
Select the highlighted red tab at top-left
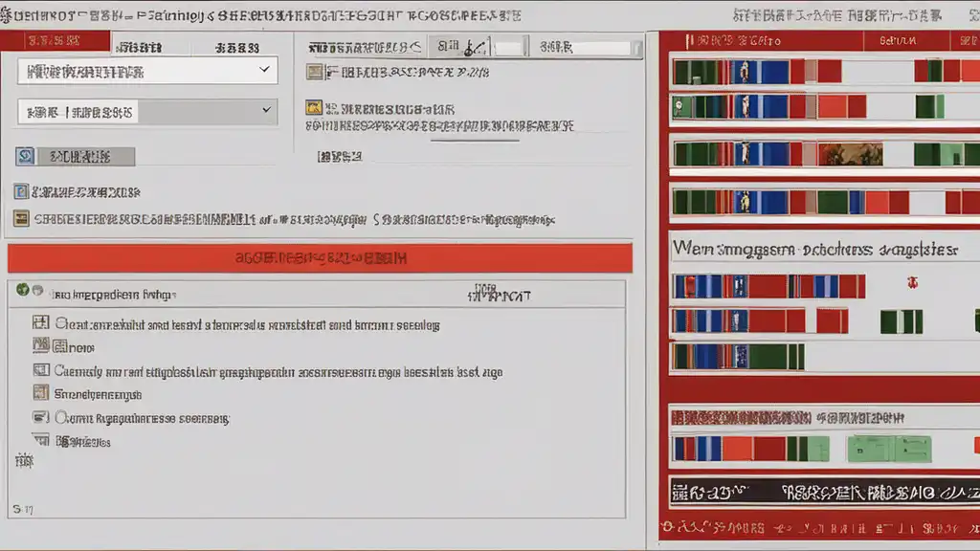pos(55,41)
